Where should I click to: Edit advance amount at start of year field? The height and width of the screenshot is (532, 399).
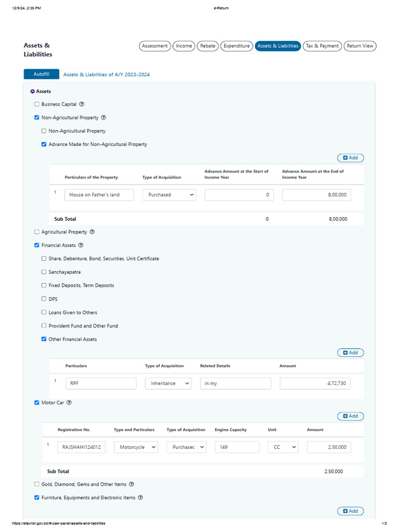[x=239, y=195]
